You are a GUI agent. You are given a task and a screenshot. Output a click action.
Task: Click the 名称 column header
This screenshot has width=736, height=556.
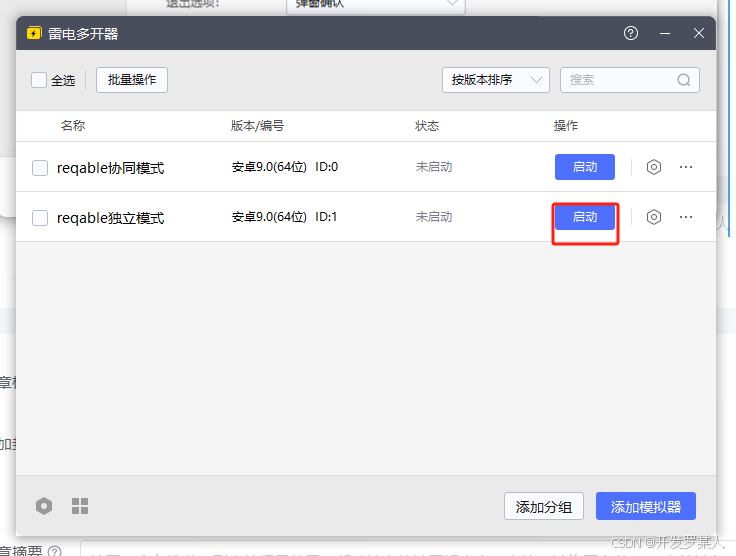click(73, 126)
